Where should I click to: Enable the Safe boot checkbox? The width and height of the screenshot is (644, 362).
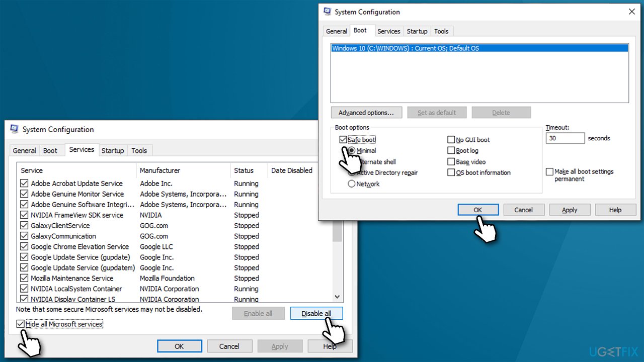pyautogui.click(x=343, y=139)
